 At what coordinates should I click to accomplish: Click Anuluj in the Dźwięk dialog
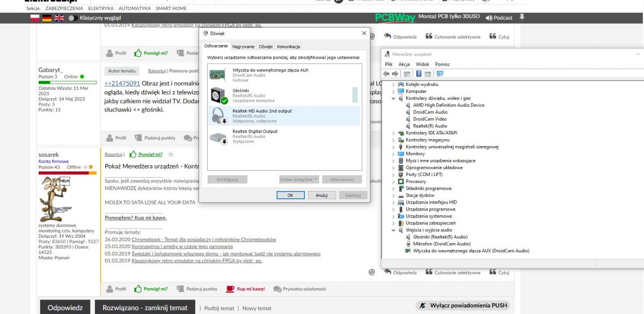[321, 195]
